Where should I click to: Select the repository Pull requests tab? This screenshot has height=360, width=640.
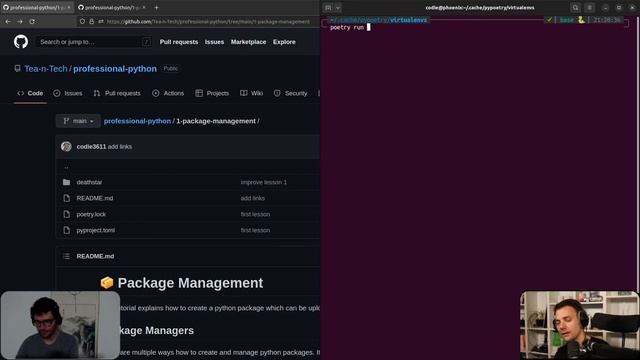[x=117, y=93]
